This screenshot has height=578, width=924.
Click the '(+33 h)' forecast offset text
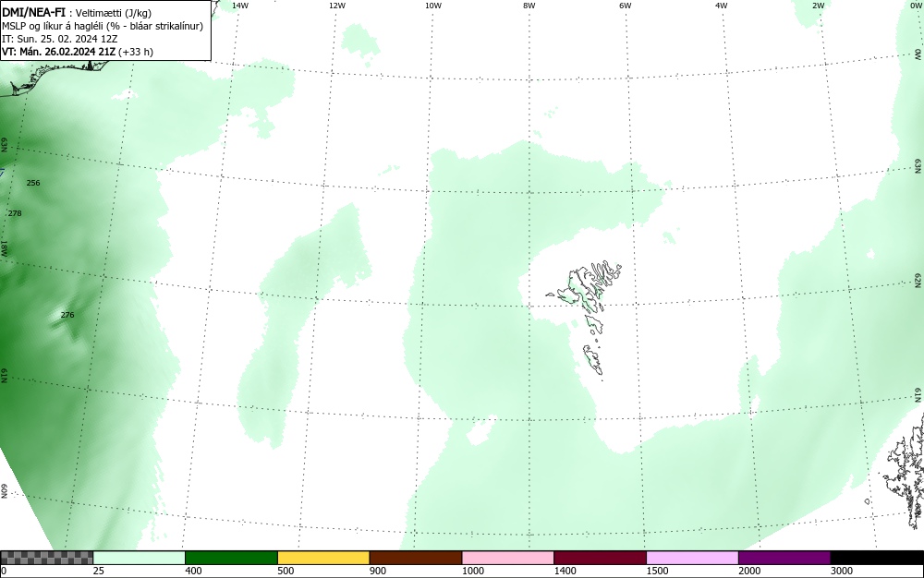(x=136, y=52)
